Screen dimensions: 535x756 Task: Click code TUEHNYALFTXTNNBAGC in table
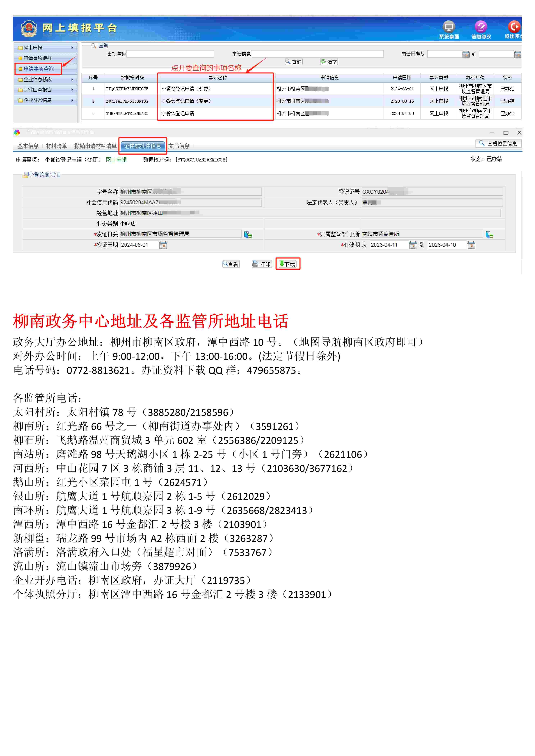[x=127, y=114]
